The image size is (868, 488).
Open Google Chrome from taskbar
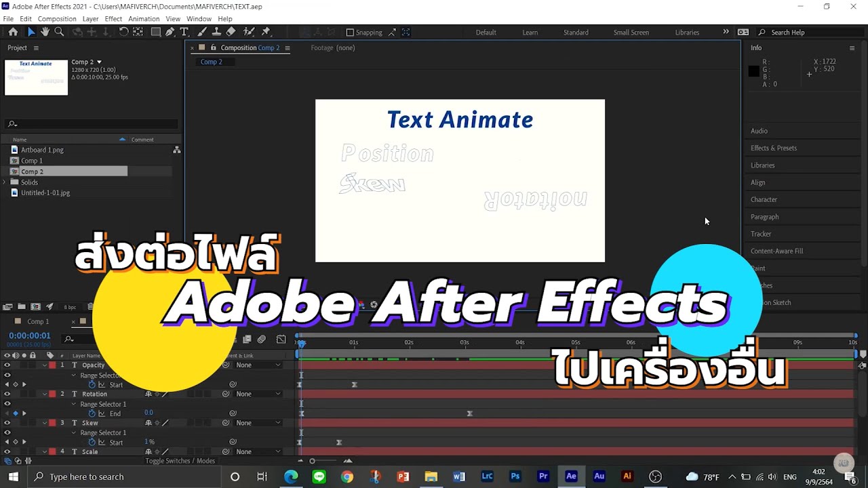click(347, 476)
